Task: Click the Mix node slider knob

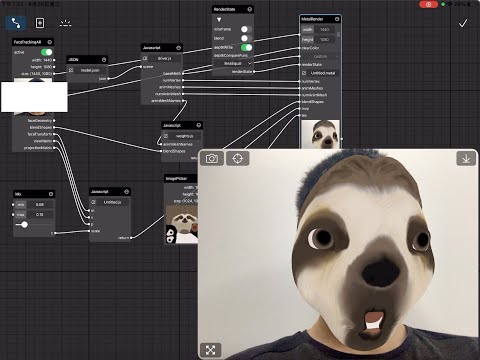Action: click(24, 225)
